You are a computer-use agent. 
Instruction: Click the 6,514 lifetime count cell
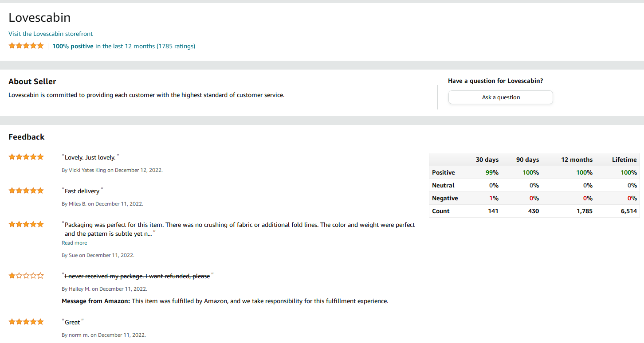[x=628, y=211]
